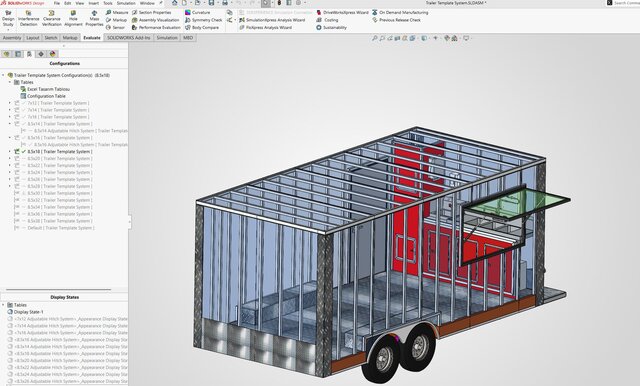
Task: Run Interference Detection
Action: coord(29,18)
